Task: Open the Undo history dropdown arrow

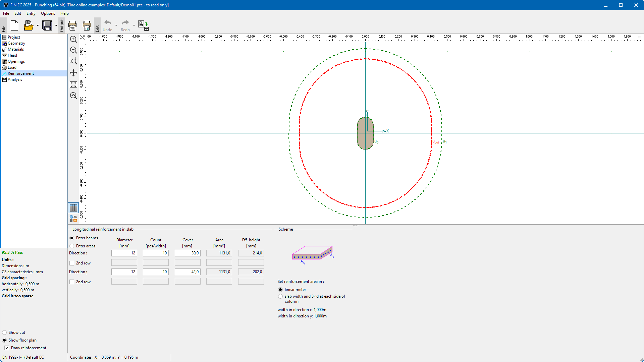Action: tap(116, 25)
